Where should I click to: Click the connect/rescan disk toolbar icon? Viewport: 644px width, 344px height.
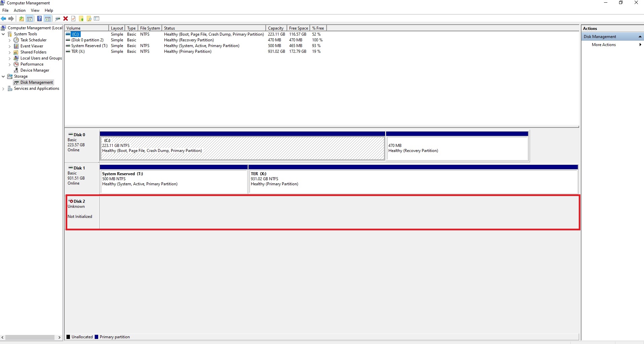[58, 19]
